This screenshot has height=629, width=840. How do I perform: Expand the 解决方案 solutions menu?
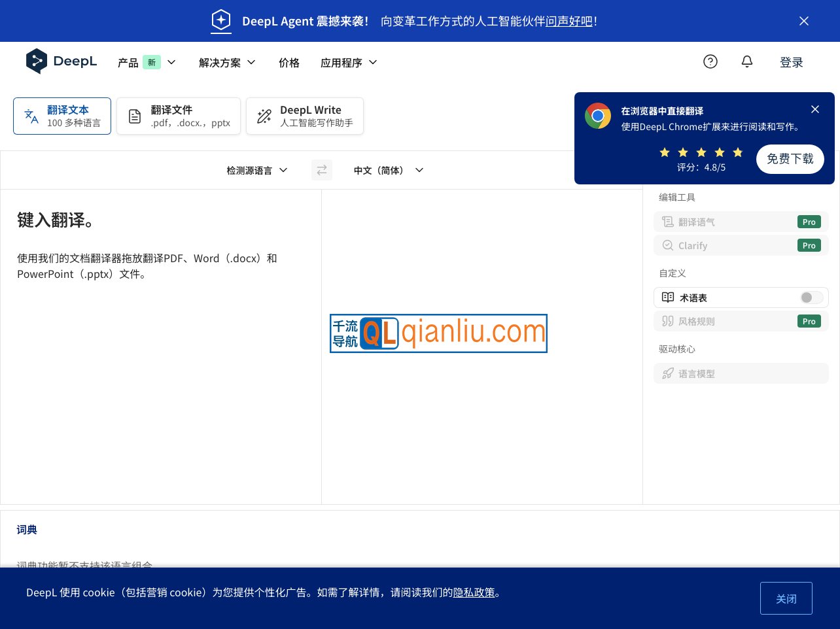[x=227, y=62]
